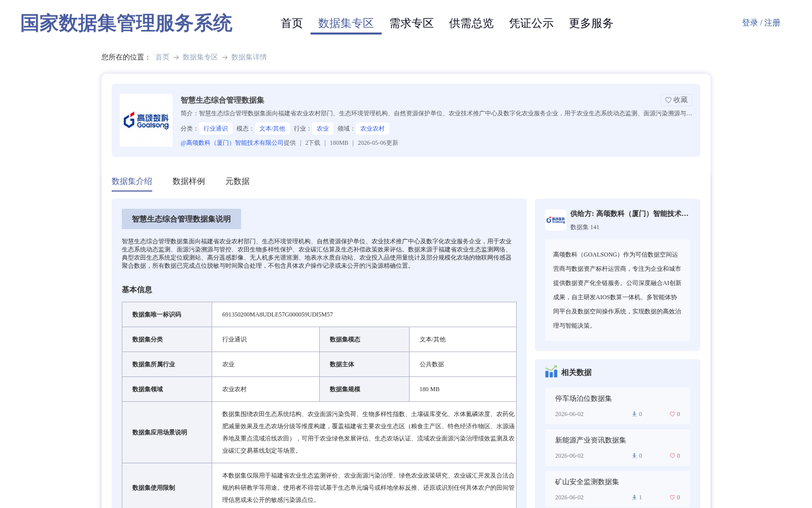This screenshot has height=508, width=812.
Task: Click the 基本信息 section heading
Action: point(137,290)
